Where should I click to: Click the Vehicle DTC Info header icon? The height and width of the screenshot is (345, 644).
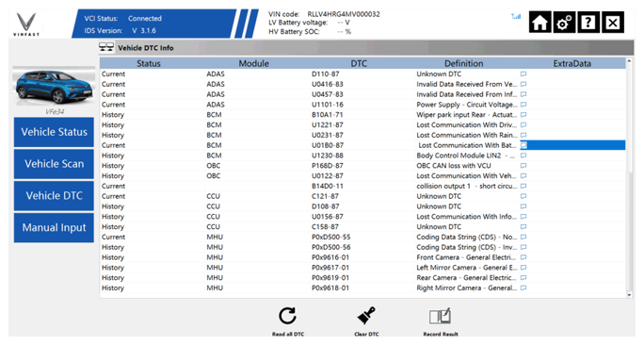(106, 47)
